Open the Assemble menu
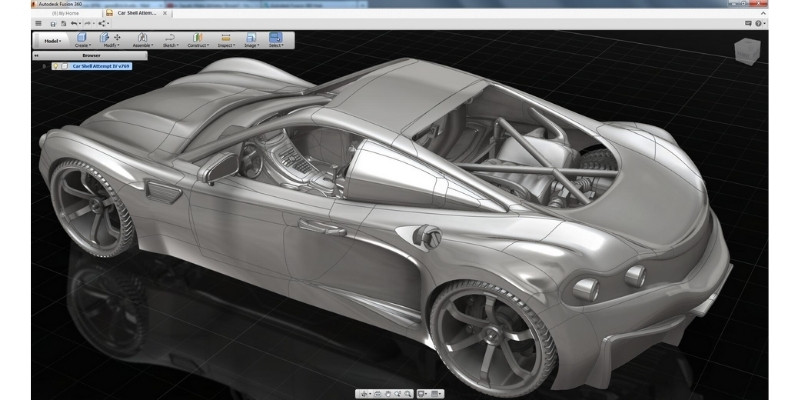 (143, 45)
